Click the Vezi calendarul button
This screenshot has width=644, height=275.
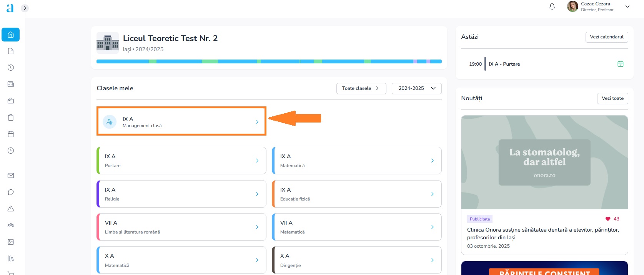(x=606, y=37)
